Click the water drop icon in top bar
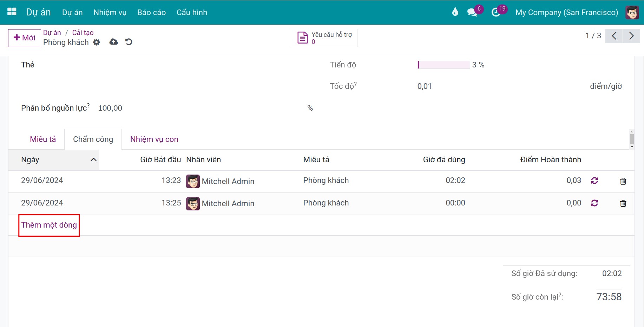Screen dimensions: 644x327 (455, 12)
